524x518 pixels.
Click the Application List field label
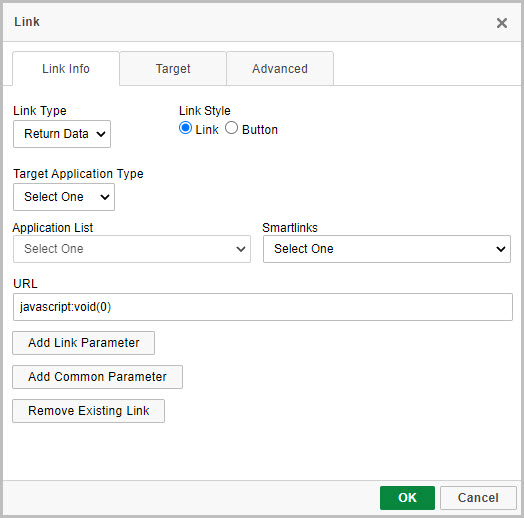[x=53, y=228]
